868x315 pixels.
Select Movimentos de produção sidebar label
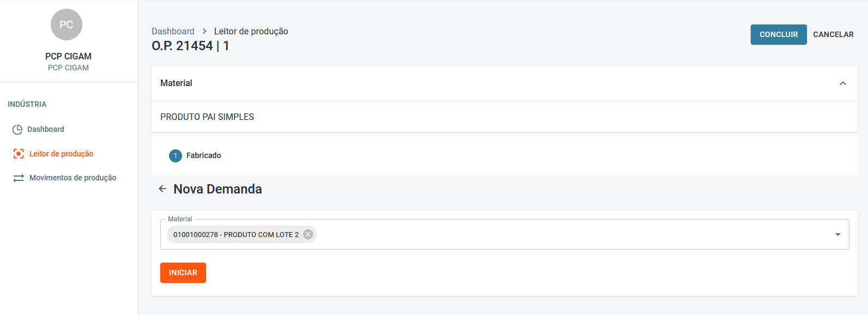tap(73, 178)
